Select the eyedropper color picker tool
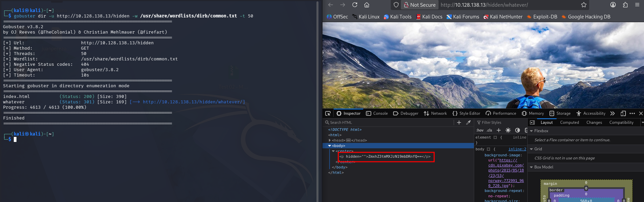Image resolution: width=644 pixels, height=202 pixels. pyautogui.click(x=468, y=122)
